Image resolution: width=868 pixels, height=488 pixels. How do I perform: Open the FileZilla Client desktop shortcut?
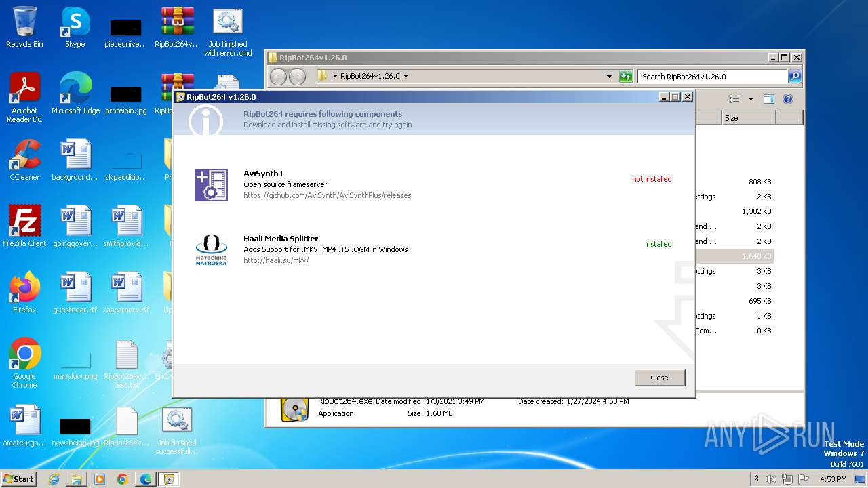coord(24,226)
